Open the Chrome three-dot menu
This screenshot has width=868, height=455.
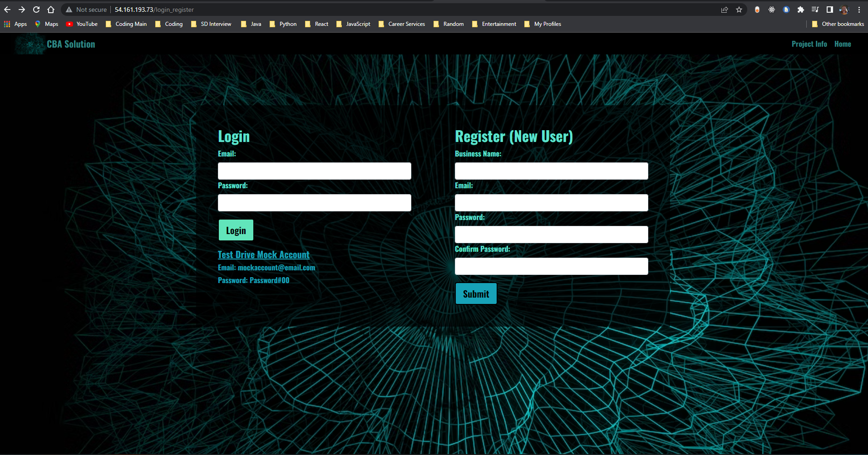(859, 10)
